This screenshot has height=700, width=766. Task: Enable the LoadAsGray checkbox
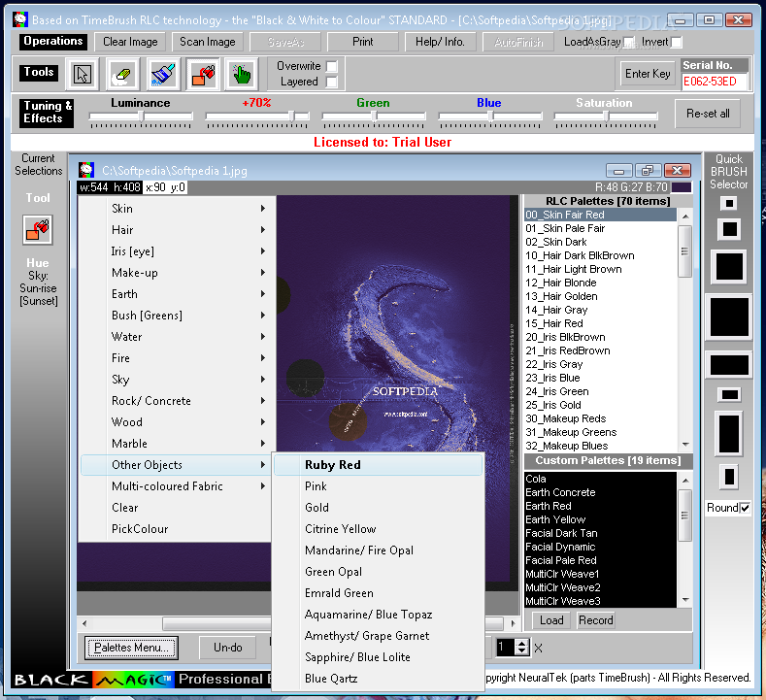tap(629, 42)
